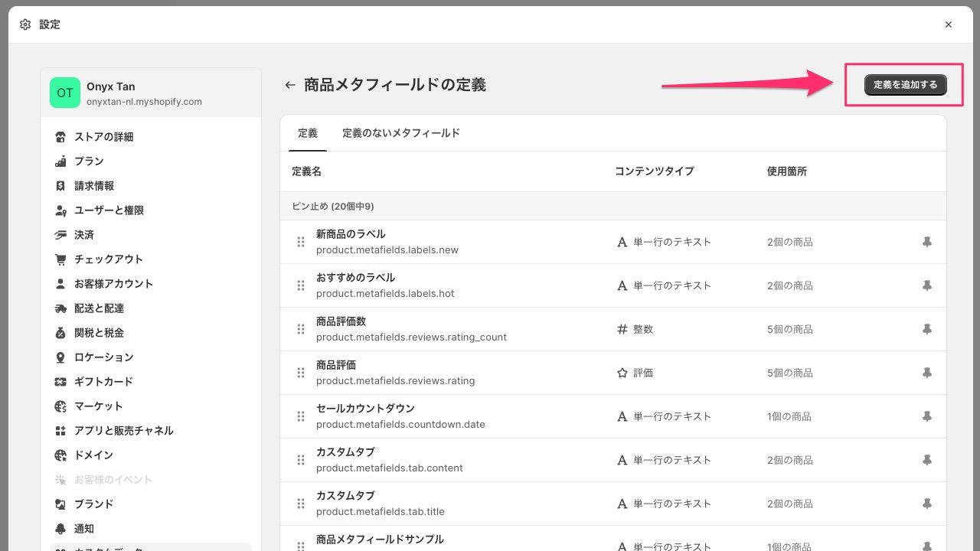
Task: Click the store icon beside ストアの詳細
Action: (x=60, y=137)
